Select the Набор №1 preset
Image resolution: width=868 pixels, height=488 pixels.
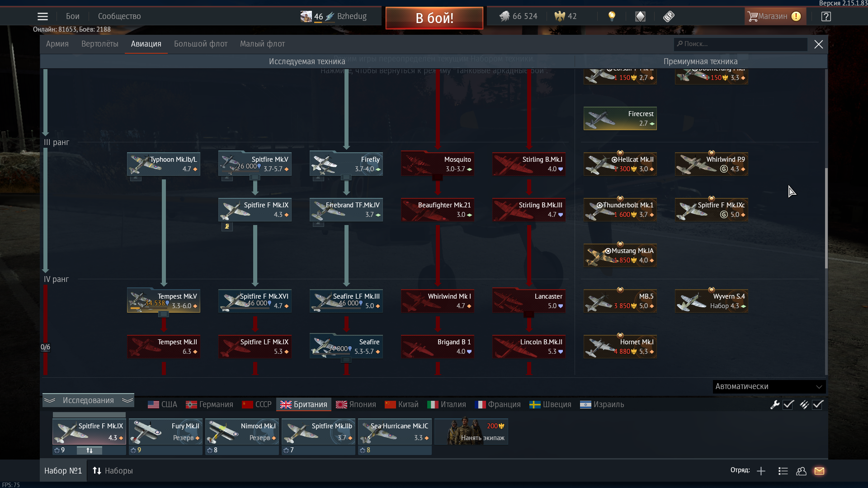tap(63, 471)
